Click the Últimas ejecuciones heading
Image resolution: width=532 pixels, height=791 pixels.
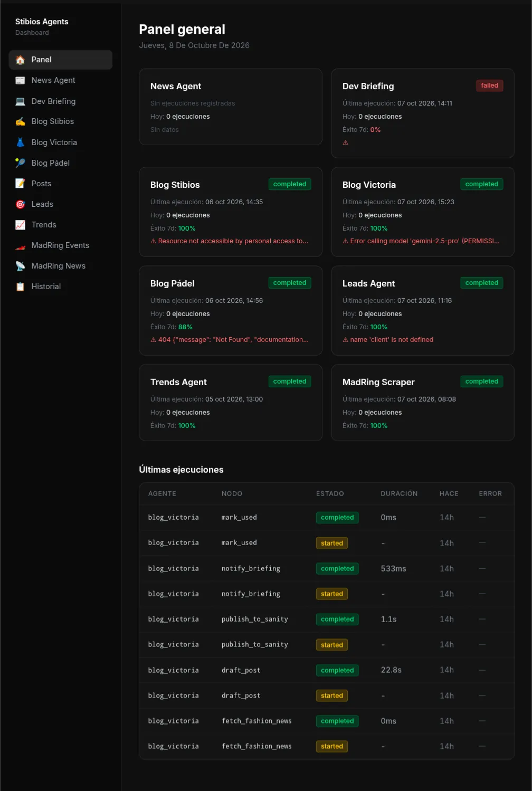181,470
